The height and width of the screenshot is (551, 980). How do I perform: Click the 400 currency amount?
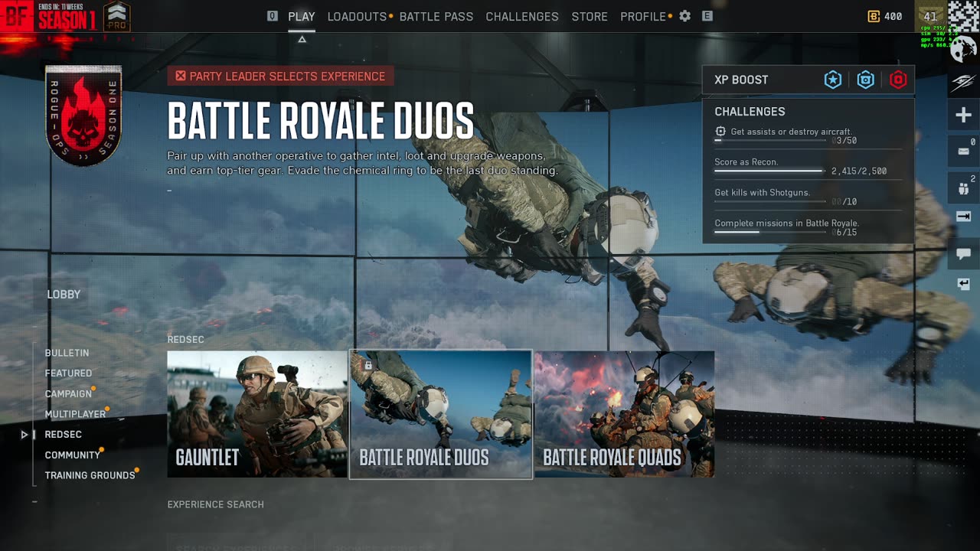[x=893, y=16]
